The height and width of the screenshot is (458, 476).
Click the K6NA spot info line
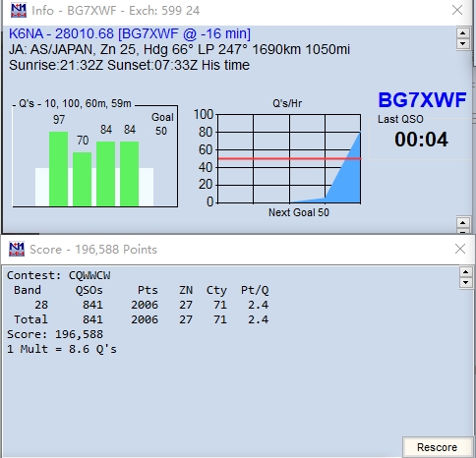(130, 33)
